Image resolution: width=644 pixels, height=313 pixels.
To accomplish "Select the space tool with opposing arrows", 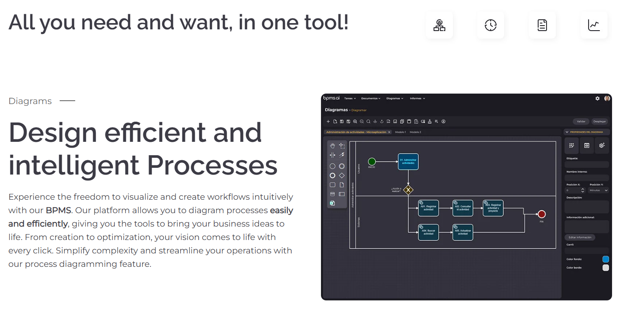I will click(333, 155).
